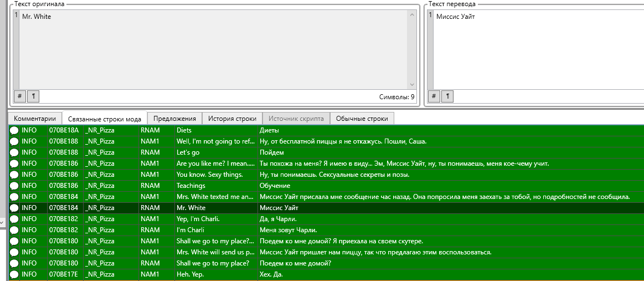Screen dimensions: 644x281
Task: Click the speech bubble icon beside "Mrs. White texted me an..."
Action: [x=14, y=197]
